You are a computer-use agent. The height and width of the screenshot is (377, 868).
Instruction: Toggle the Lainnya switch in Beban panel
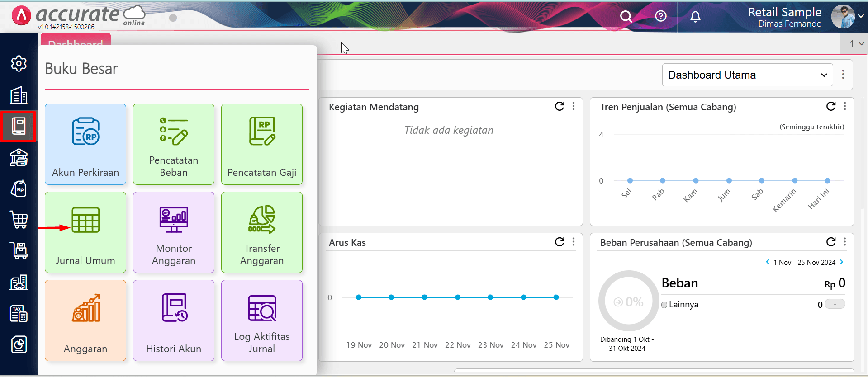(835, 304)
